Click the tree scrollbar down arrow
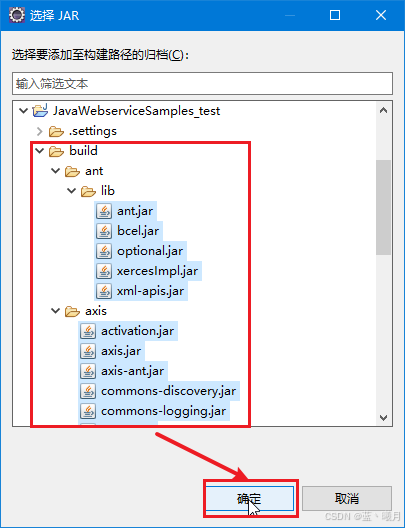 [x=383, y=418]
